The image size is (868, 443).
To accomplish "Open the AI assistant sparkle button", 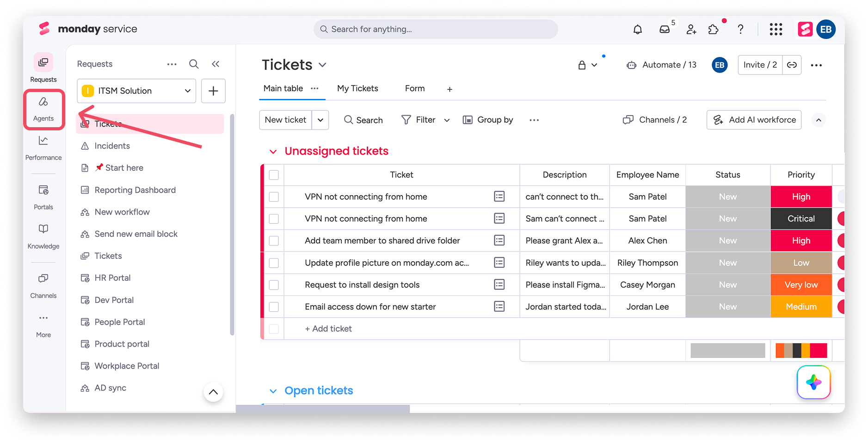I will coord(813,382).
